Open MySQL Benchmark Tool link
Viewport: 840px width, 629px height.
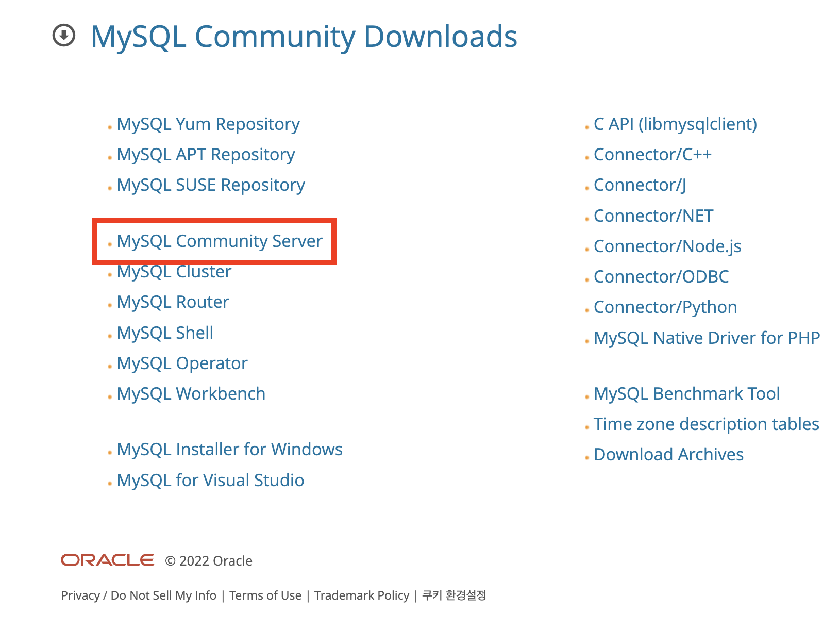click(x=686, y=394)
